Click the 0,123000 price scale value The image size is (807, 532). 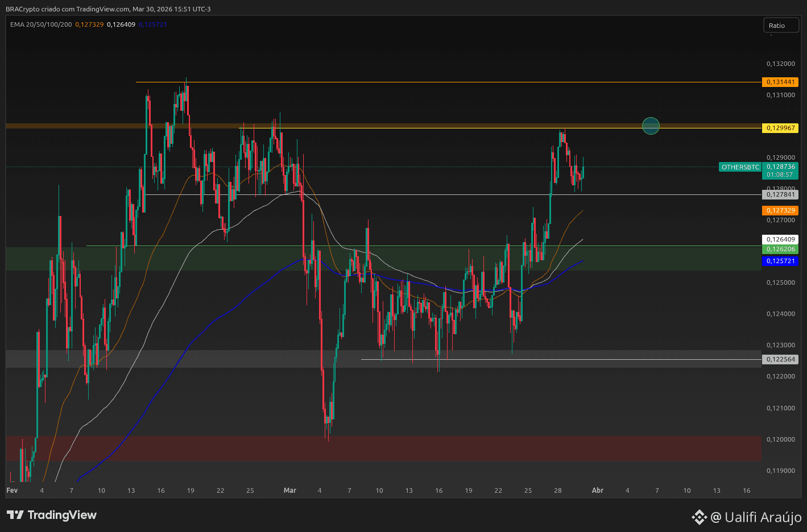(781, 345)
